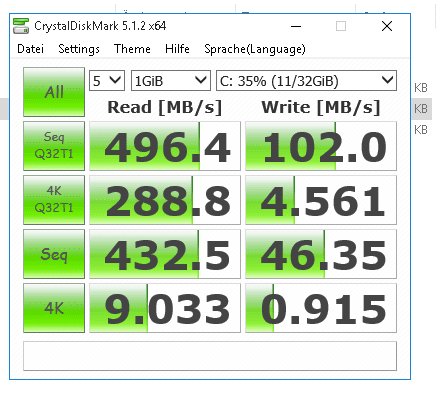443x398 pixels.
Task: Select the Seq read value 432.5
Action: coord(165,254)
